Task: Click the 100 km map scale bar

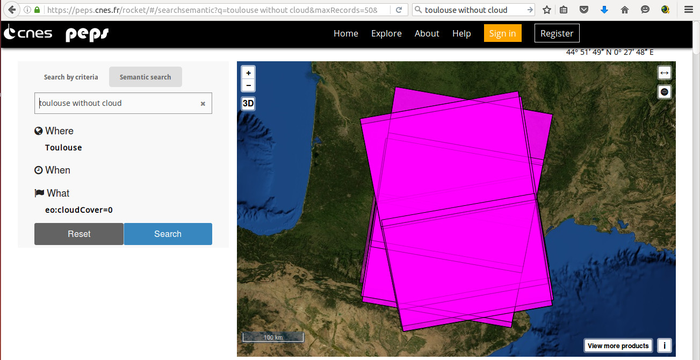Action: coord(273,337)
